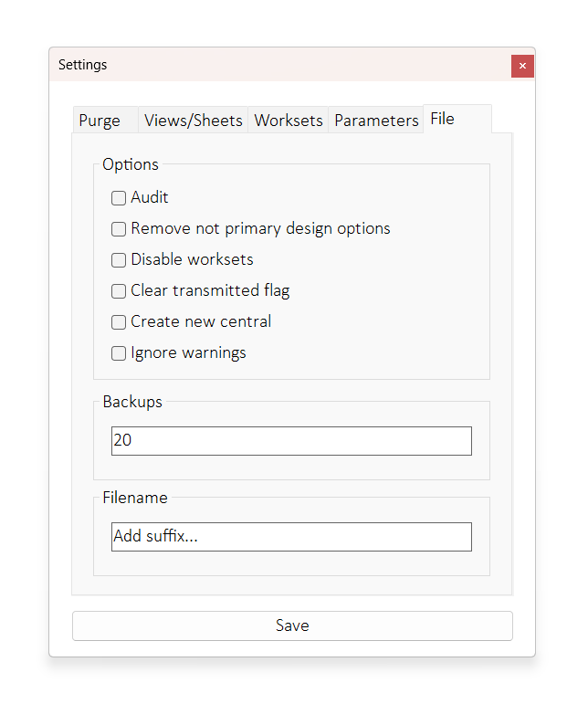Click the Backups group heading
The width and height of the screenshot is (588, 704).
(132, 402)
